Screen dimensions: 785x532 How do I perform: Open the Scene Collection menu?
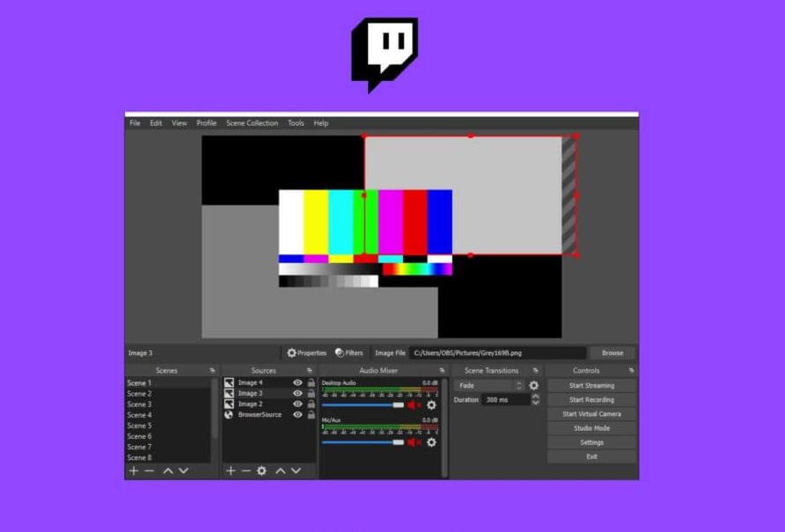pyautogui.click(x=252, y=123)
